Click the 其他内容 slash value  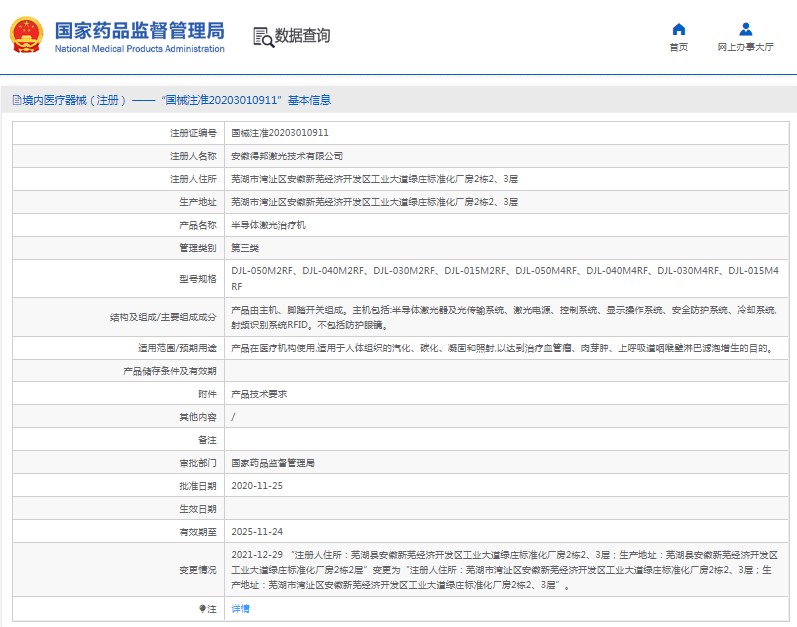tap(233, 417)
